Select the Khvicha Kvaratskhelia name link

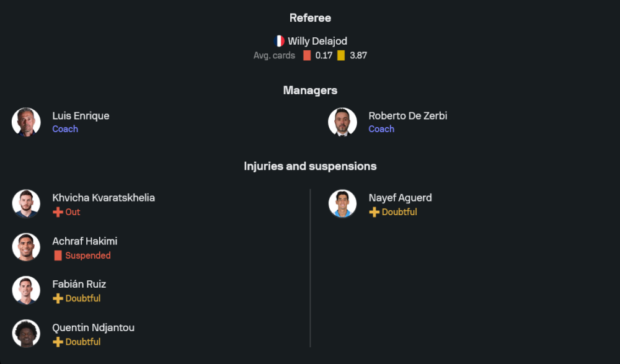click(x=104, y=198)
